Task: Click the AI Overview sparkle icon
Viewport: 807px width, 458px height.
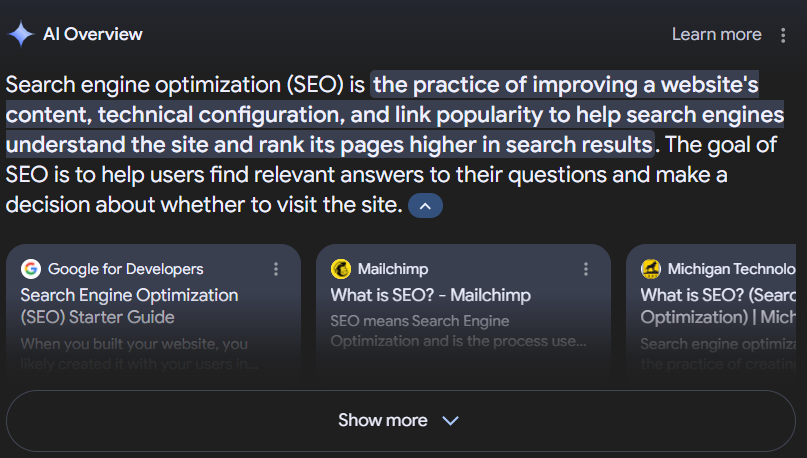Action: (21, 34)
